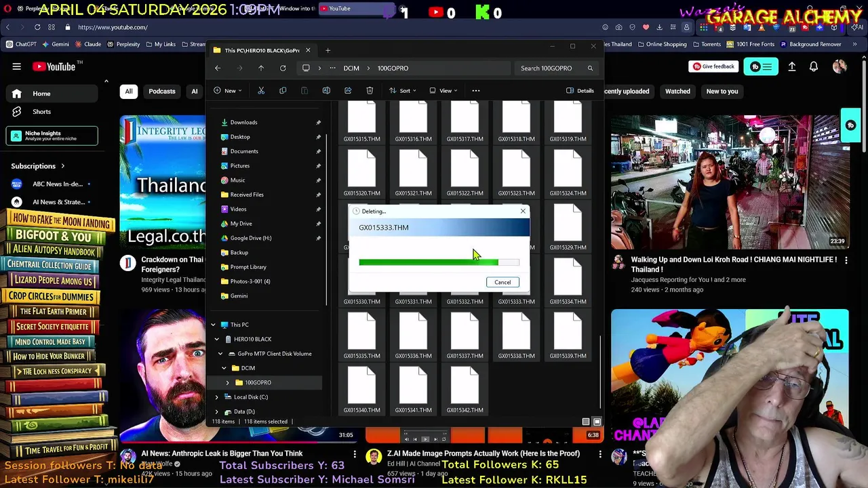This screenshot has height=488, width=868.
Task: Click the search magnifier icon in Explorer
Action: pos(590,68)
